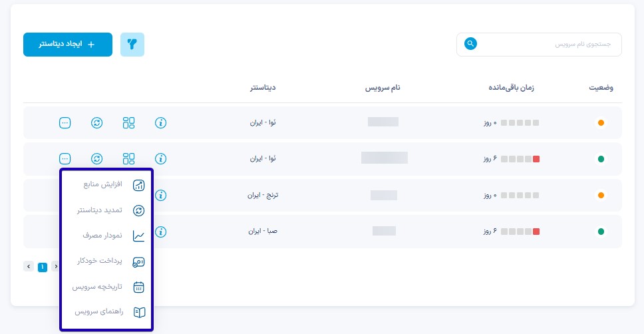The image size is (644, 334).
Task: Click the service name search field
Action: pyautogui.click(x=539, y=45)
